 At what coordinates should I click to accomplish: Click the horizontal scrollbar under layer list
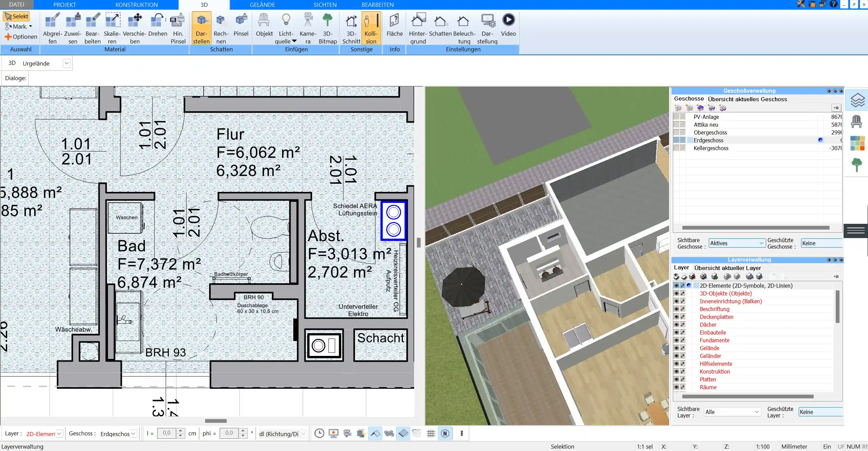pos(747,396)
